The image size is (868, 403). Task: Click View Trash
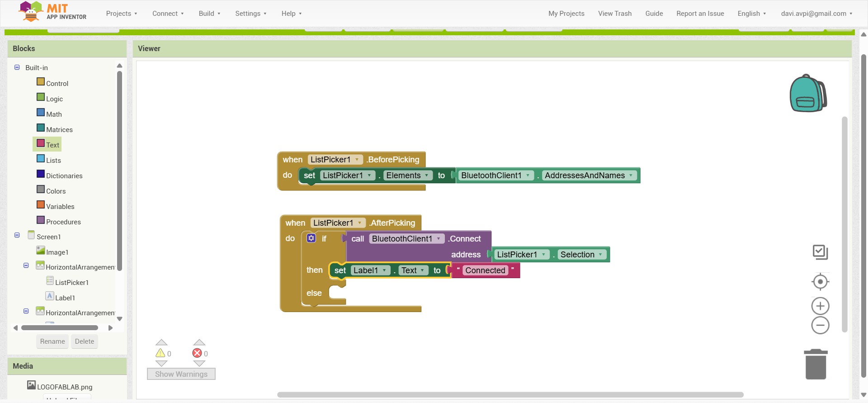tap(615, 14)
